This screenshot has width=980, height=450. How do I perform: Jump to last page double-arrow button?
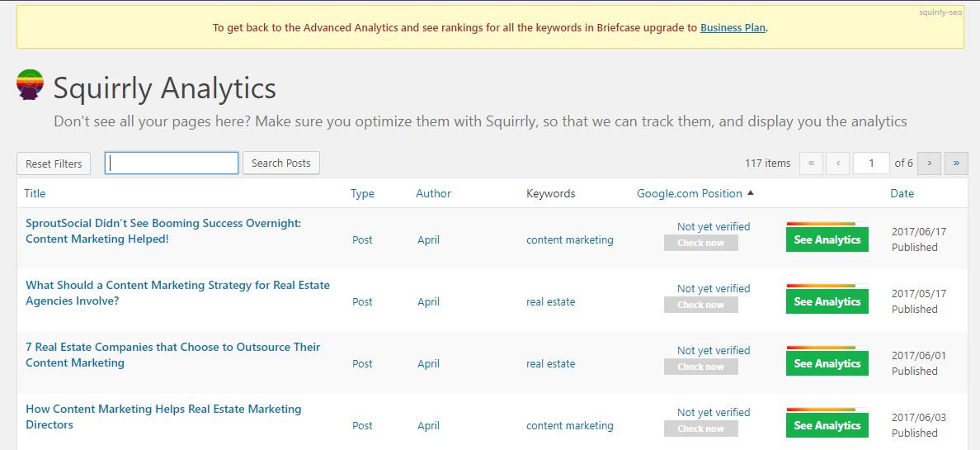956,163
